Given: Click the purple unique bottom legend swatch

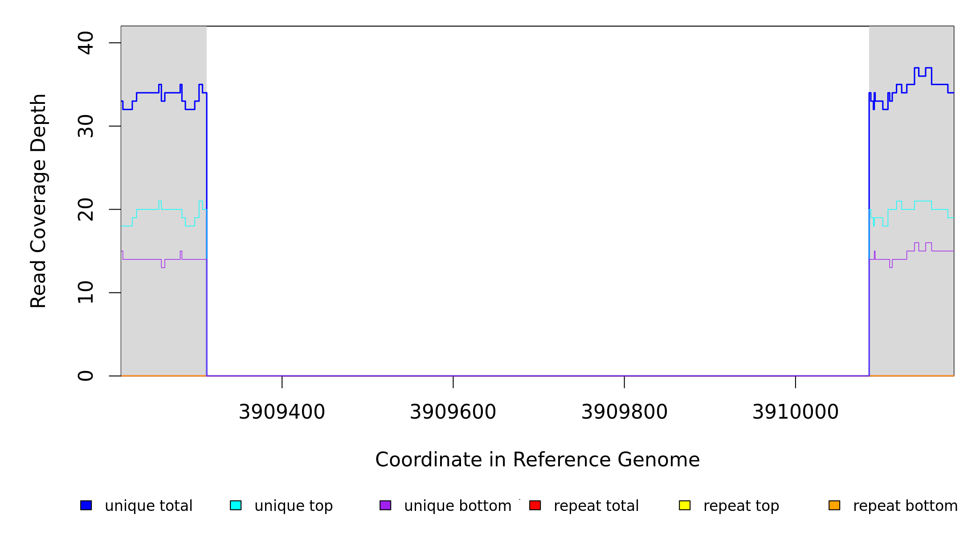Looking at the screenshot, I should 385,505.
